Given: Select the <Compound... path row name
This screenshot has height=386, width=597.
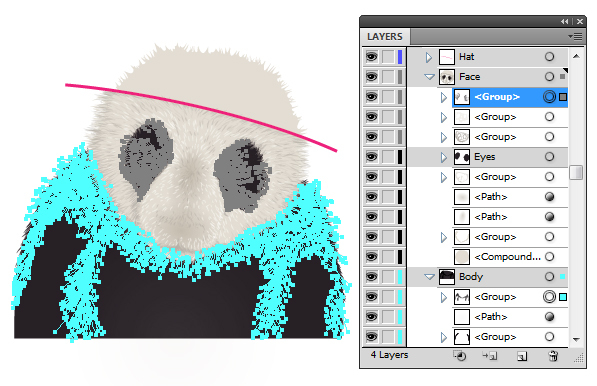Looking at the screenshot, I should point(507,257).
